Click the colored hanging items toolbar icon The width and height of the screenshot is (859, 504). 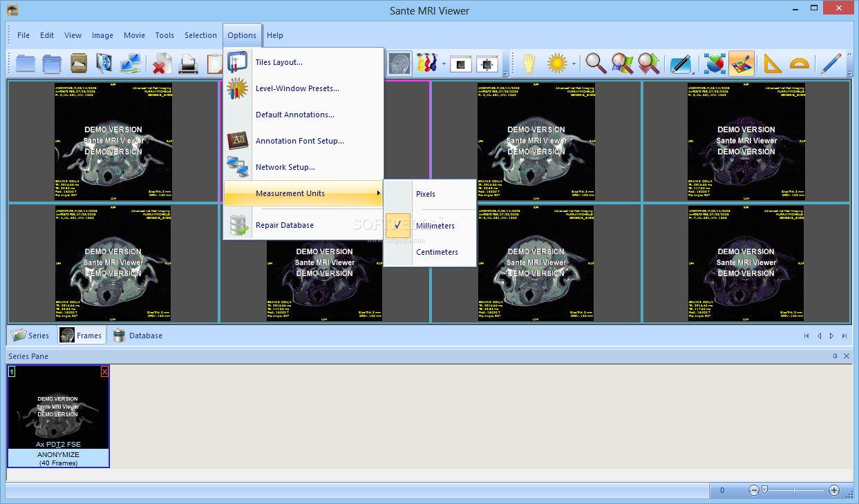point(426,64)
